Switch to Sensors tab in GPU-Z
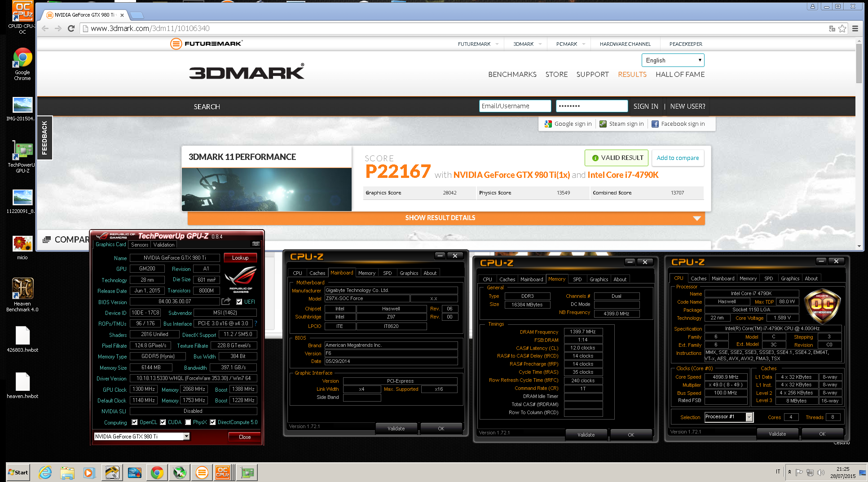This screenshot has width=868, height=482. 140,245
